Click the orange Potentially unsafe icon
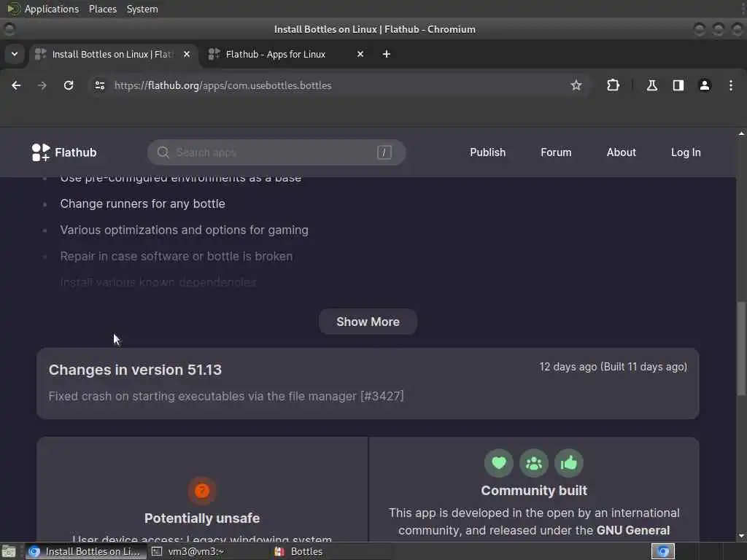The height and width of the screenshot is (560, 747). point(202,491)
